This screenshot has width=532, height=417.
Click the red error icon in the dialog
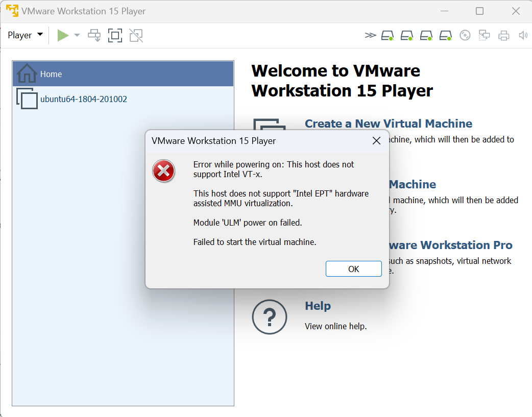click(x=163, y=170)
